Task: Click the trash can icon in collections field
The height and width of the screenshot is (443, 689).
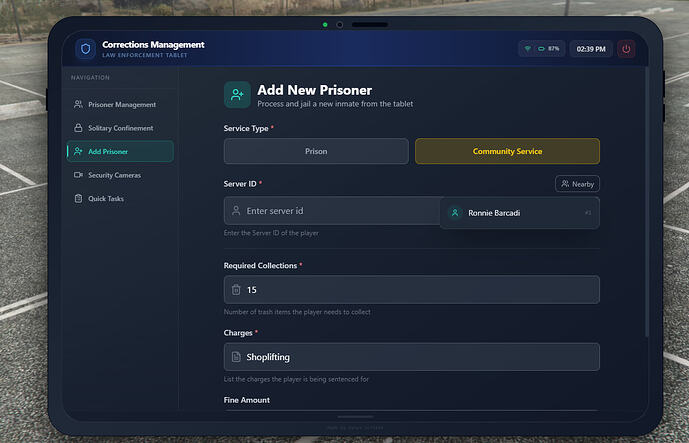Action: pyautogui.click(x=236, y=290)
